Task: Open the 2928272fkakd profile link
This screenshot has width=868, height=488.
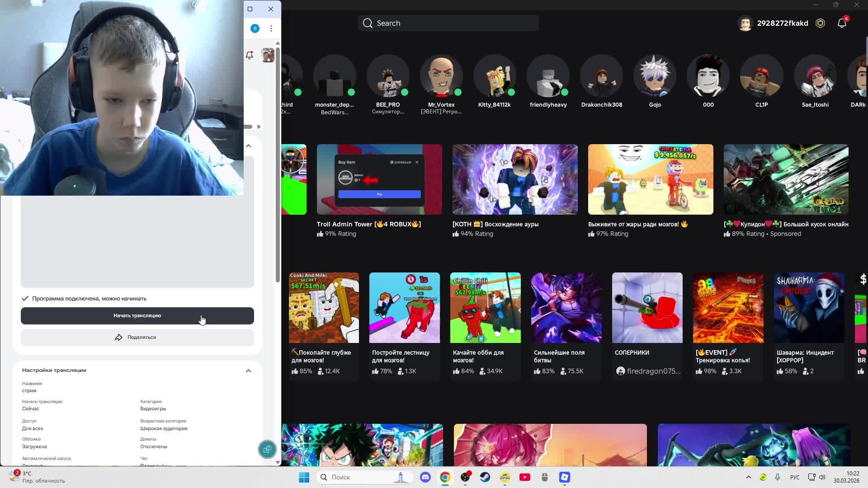Action: [x=782, y=23]
